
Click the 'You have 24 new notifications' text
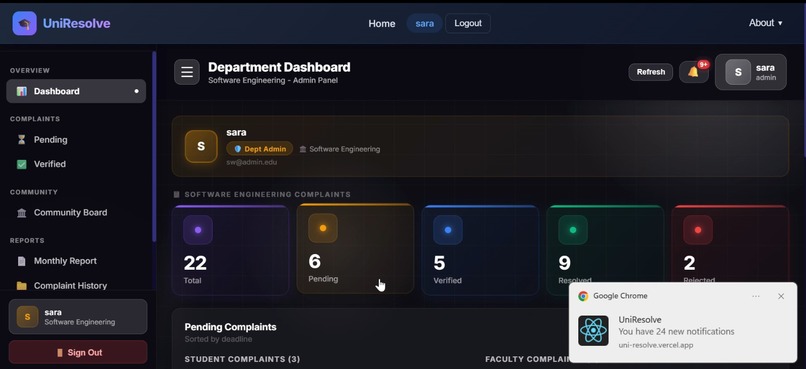click(x=676, y=331)
